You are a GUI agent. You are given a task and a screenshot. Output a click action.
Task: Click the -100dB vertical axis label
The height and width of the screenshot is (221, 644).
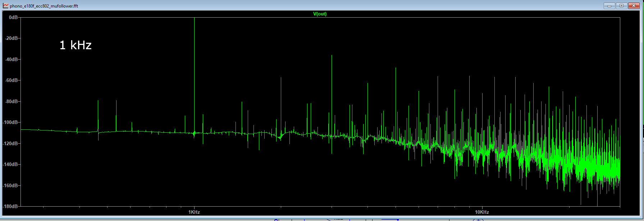click(x=10, y=123)
